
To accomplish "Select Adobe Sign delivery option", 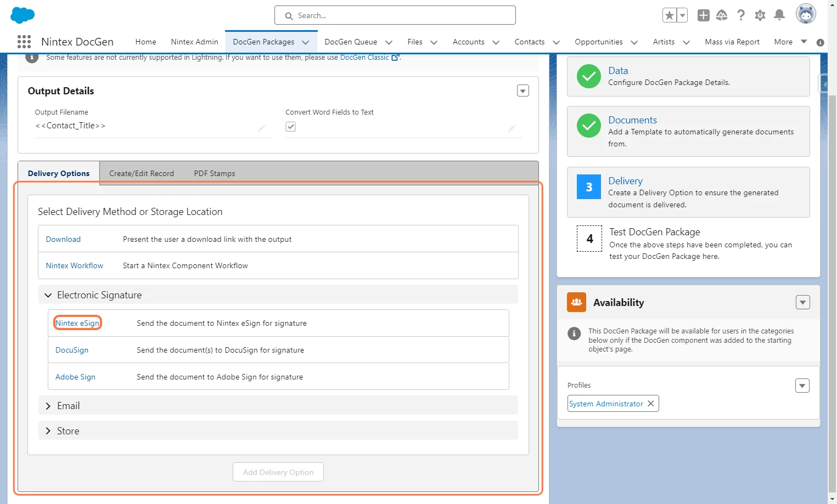I will tap(75, 377).
